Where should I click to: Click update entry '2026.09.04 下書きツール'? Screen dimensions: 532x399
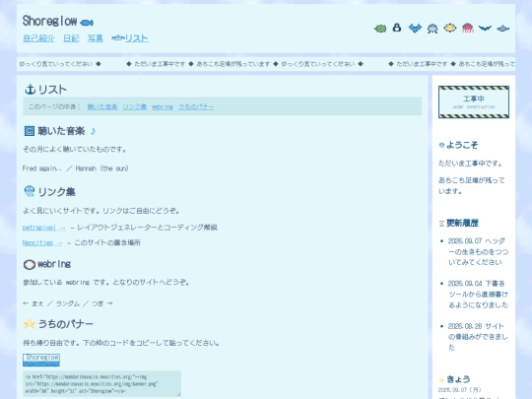[x=478, y=295]
